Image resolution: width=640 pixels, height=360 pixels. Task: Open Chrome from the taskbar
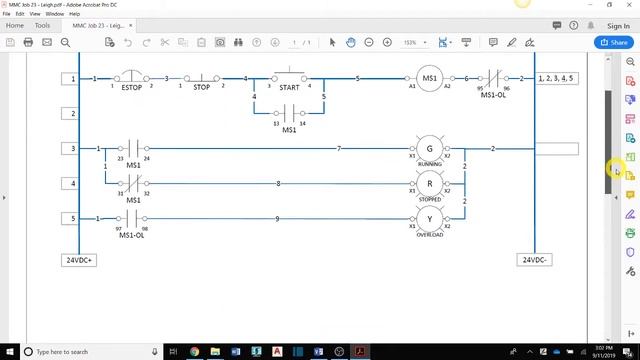[194, 352]
